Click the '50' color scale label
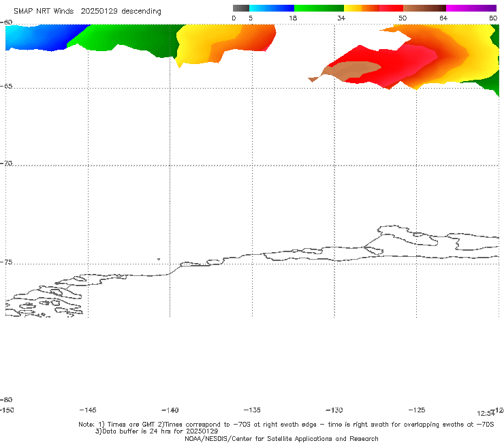Image resolution: width=504 pixels, height=443 pixels. [x=403, y=18]
